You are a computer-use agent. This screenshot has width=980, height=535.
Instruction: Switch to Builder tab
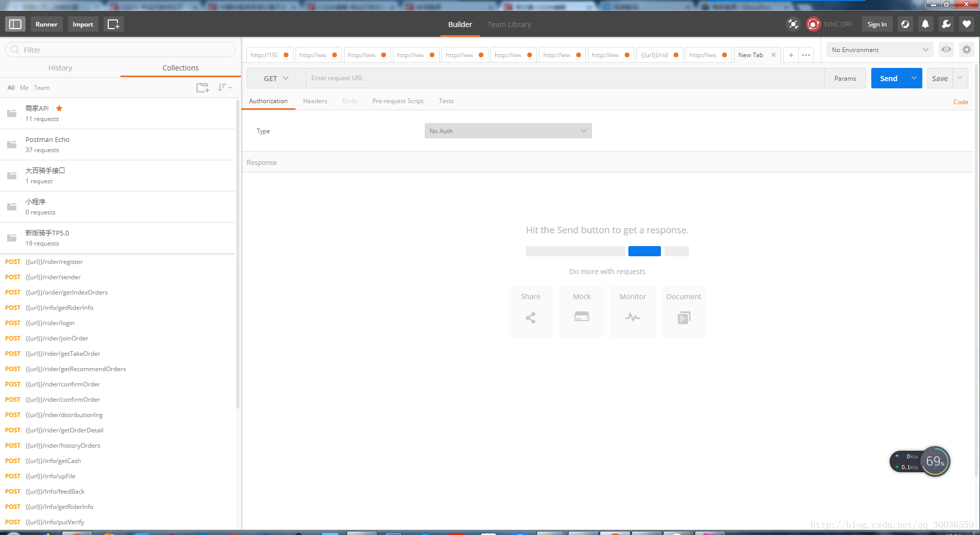point(460,24)
